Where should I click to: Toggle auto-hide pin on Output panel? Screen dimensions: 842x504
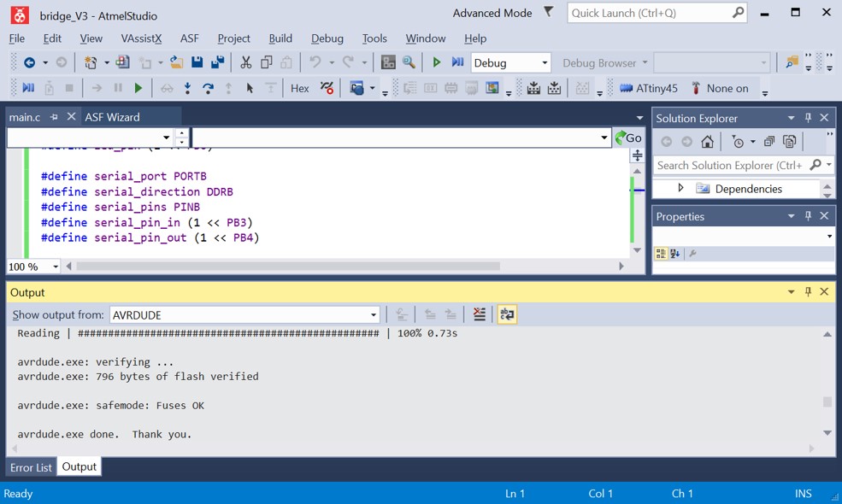[x=808, y=291]
